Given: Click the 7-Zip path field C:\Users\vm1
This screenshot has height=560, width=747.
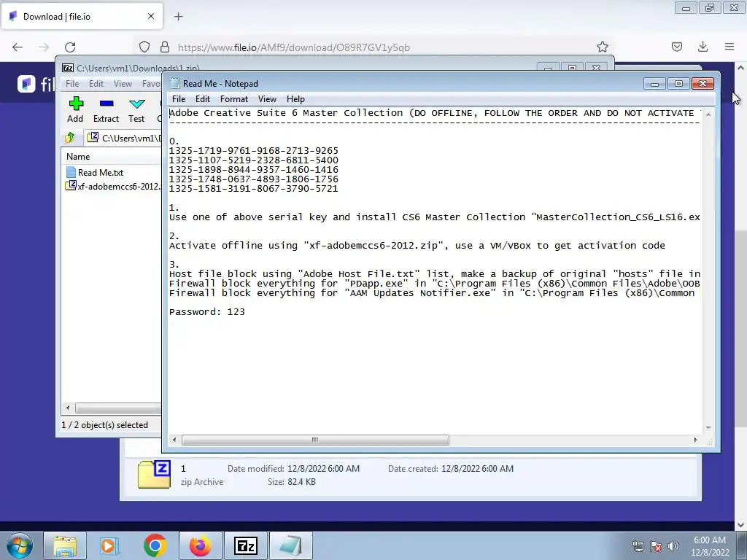Looking at the screenshot, I should [125, 138].
